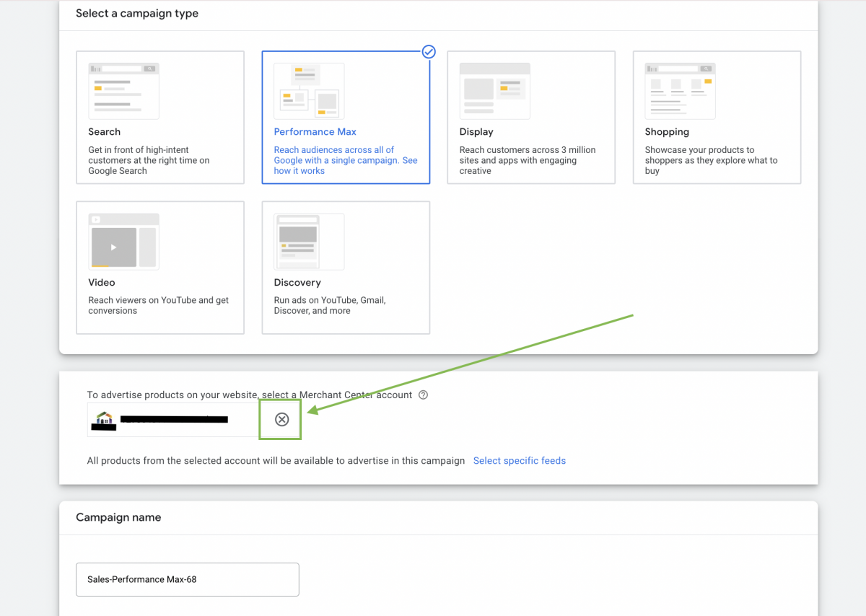Screen dimensions: 866x616
Task: Click the Merchant Center account logo
Action: point(105,418)
